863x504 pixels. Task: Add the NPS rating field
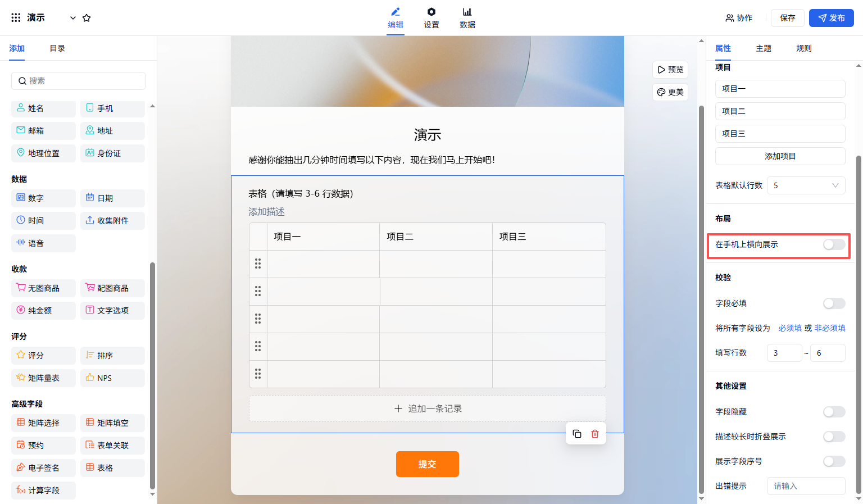coord(112,378)
